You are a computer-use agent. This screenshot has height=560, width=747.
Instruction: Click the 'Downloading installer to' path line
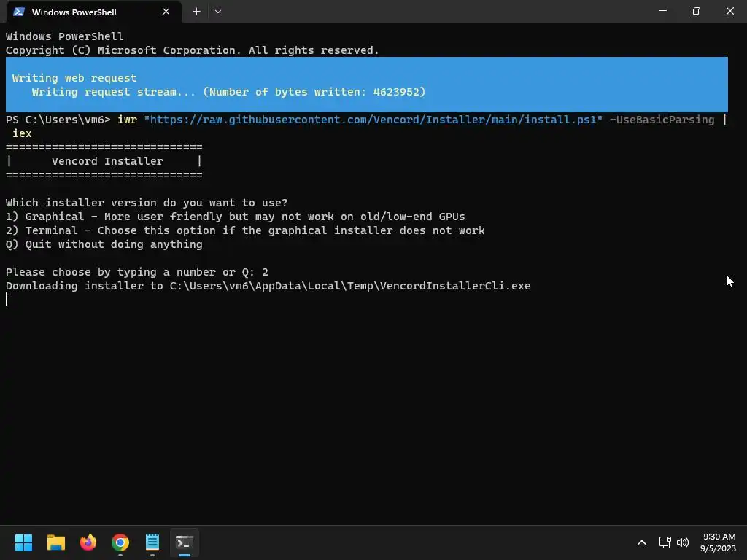[x=268, y=286]
